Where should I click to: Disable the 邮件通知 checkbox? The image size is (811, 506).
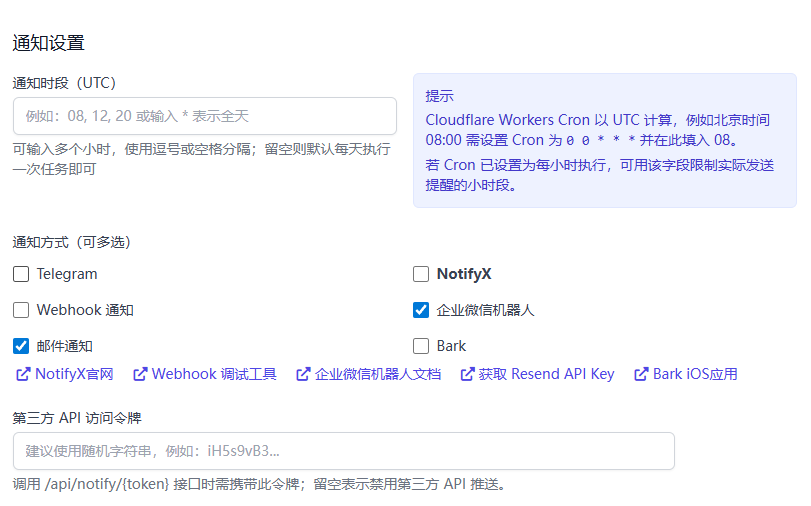(21, 346)
